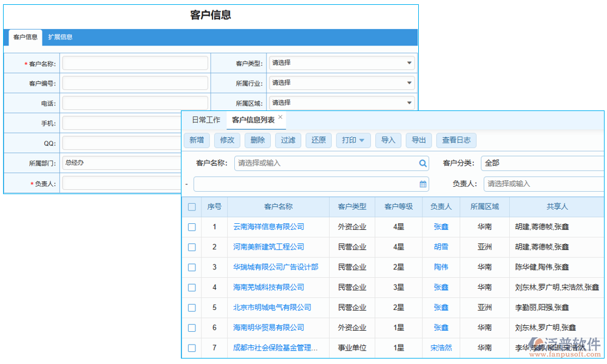Click the 修改 button on the toolbar
The width and height of the screenshot is (607, 364).
point(227,140)
